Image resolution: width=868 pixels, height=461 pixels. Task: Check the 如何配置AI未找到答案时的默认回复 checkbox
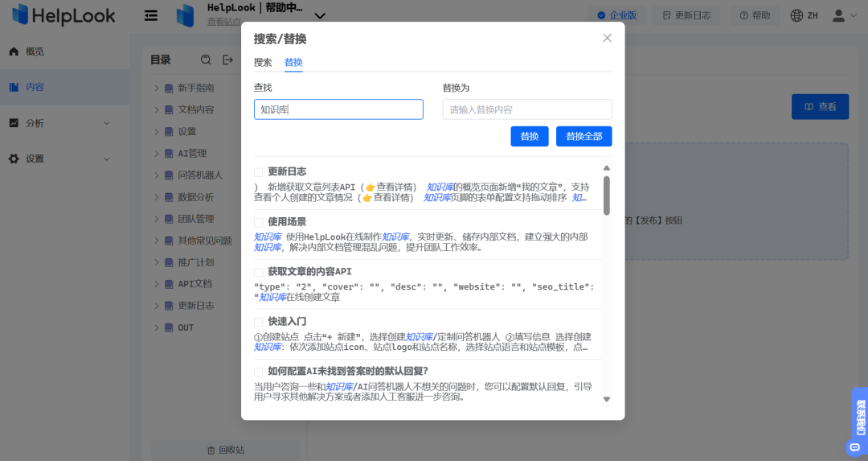(x=259, y=372)
